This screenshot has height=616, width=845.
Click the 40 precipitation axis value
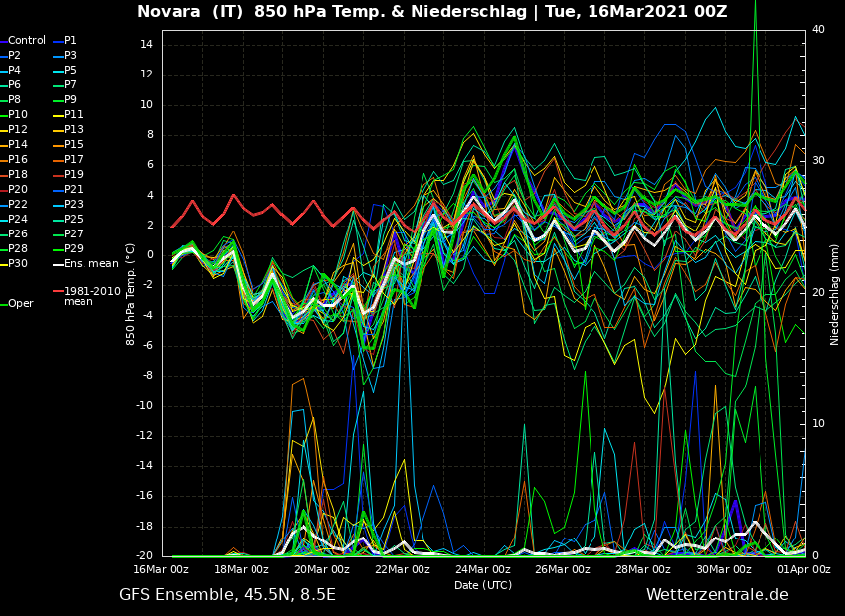[x=818, y=29]
